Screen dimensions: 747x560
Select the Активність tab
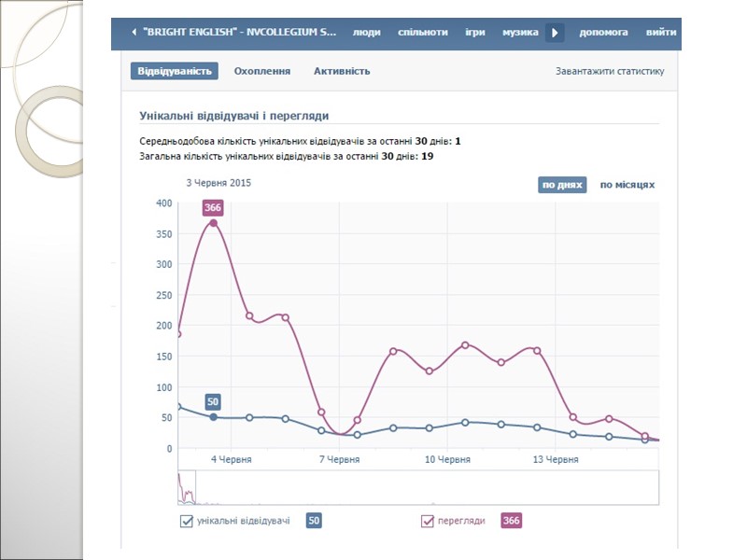coord(342,71)
